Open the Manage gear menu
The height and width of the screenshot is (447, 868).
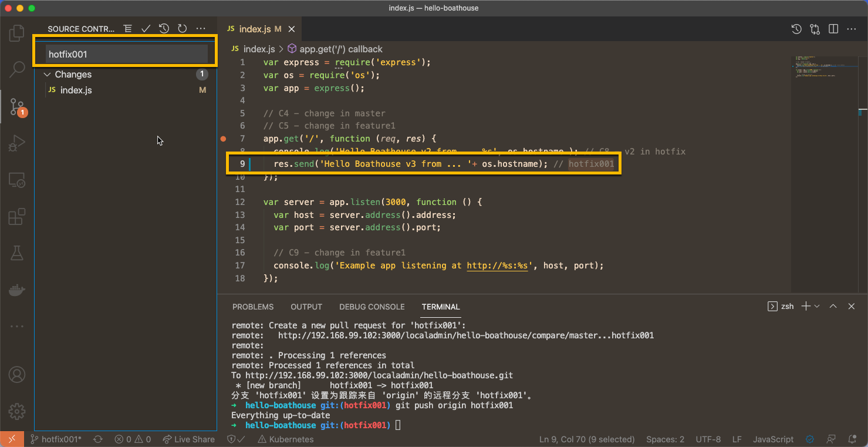pos(17,411)
